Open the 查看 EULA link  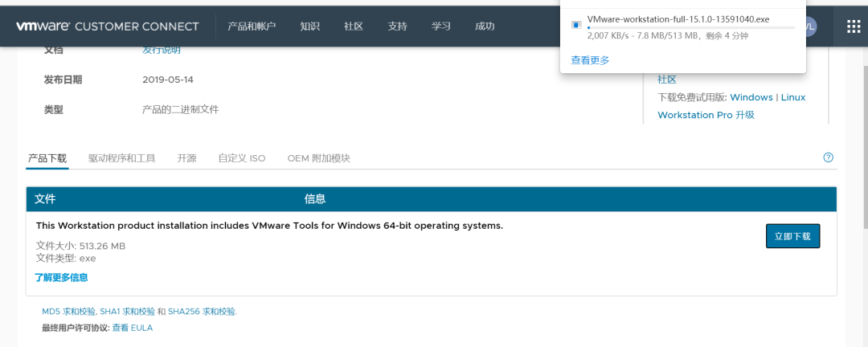(x=133, y=328)
